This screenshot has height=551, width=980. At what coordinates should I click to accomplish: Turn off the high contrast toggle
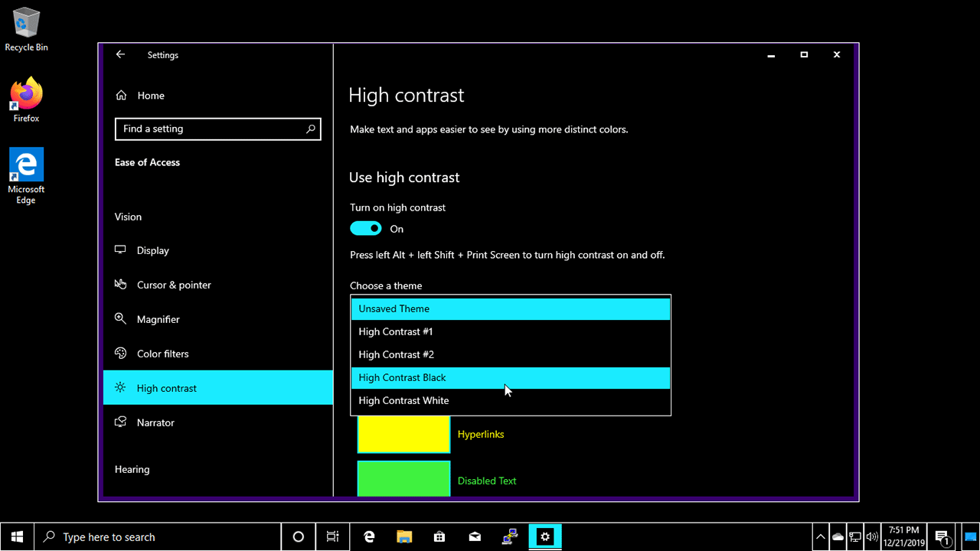366,229
